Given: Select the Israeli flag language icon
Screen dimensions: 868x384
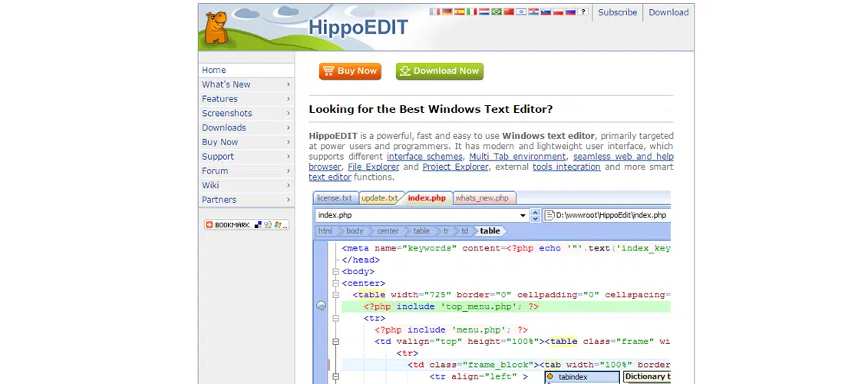Looking at the screenshot, I should [521, 12].
